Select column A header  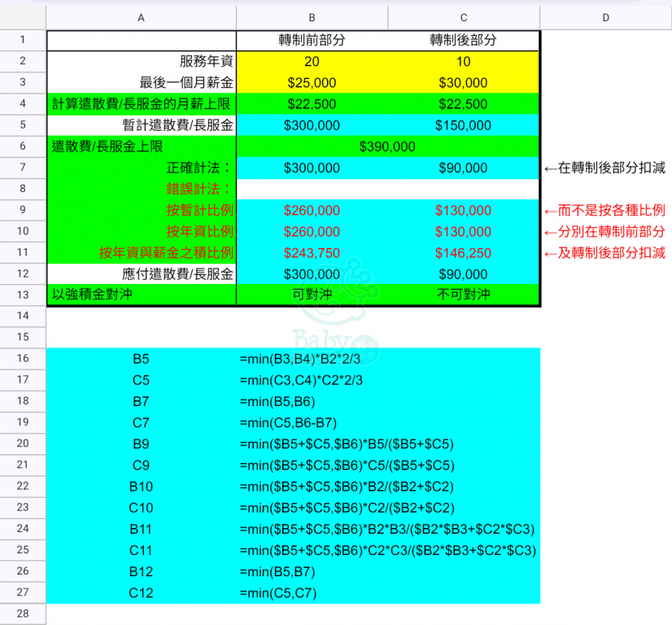click(x=142, y=17)
